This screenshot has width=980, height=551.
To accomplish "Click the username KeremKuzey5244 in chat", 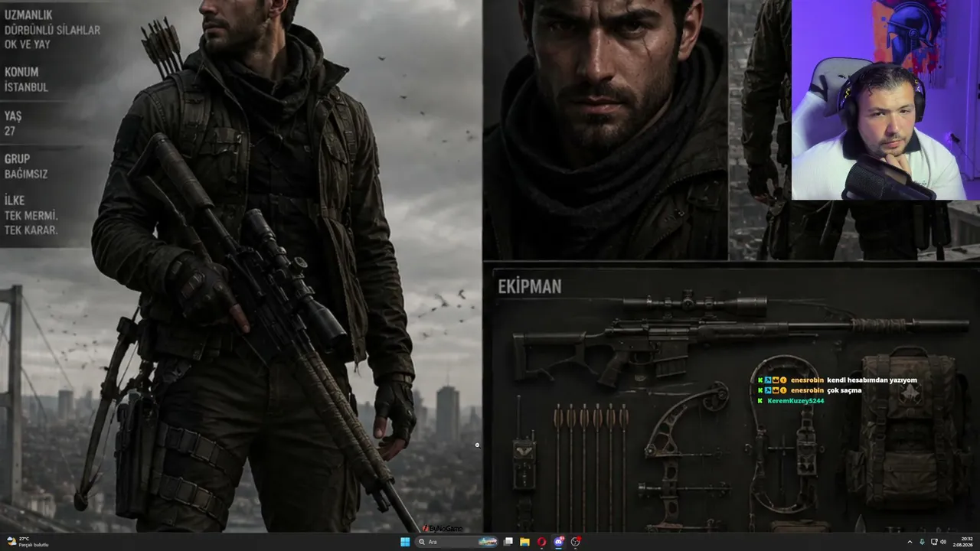I will pos(795,400).
